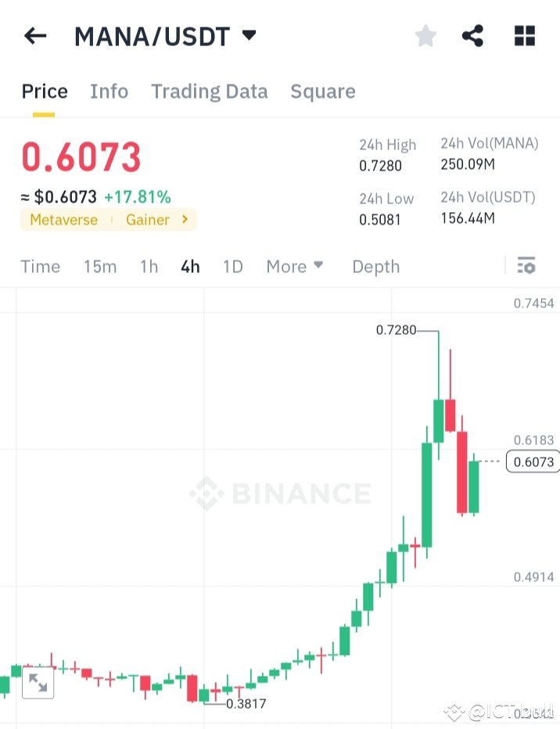Expand the More timeframes dropdown
560x729 pixels.
point(295,267)
